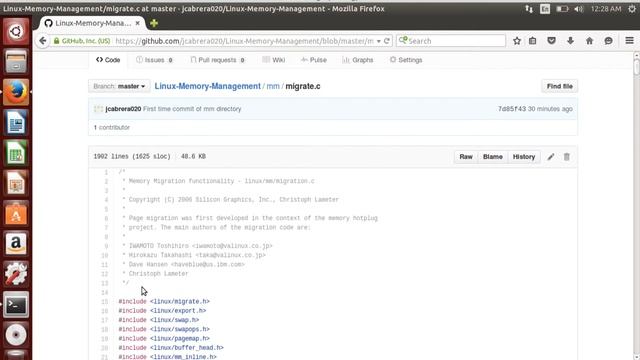
Task: Close the Linux-Memory-Management tab
Action: 138,23
